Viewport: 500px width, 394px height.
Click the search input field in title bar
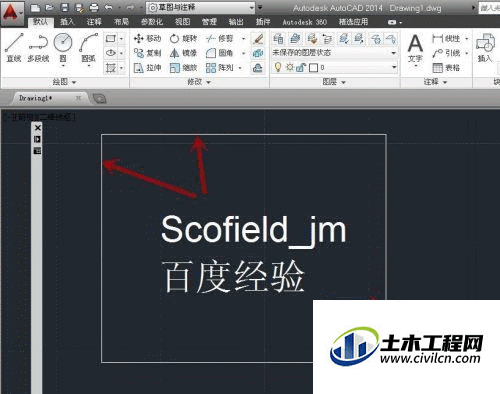pyautogui.click(x=489, y=8)
